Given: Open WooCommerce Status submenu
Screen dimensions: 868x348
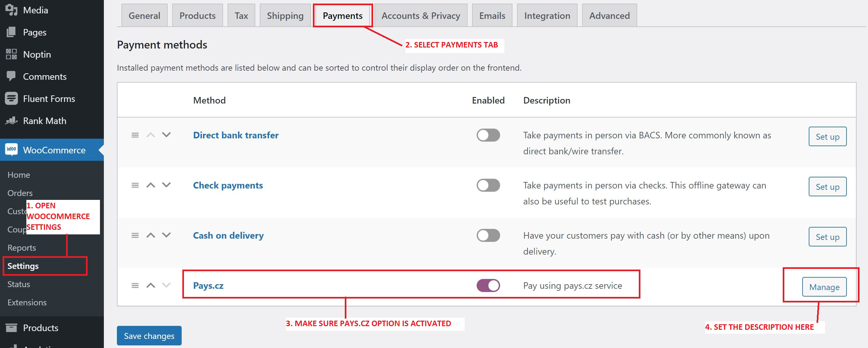Looking at the screenshot, I should coord(19,284).
